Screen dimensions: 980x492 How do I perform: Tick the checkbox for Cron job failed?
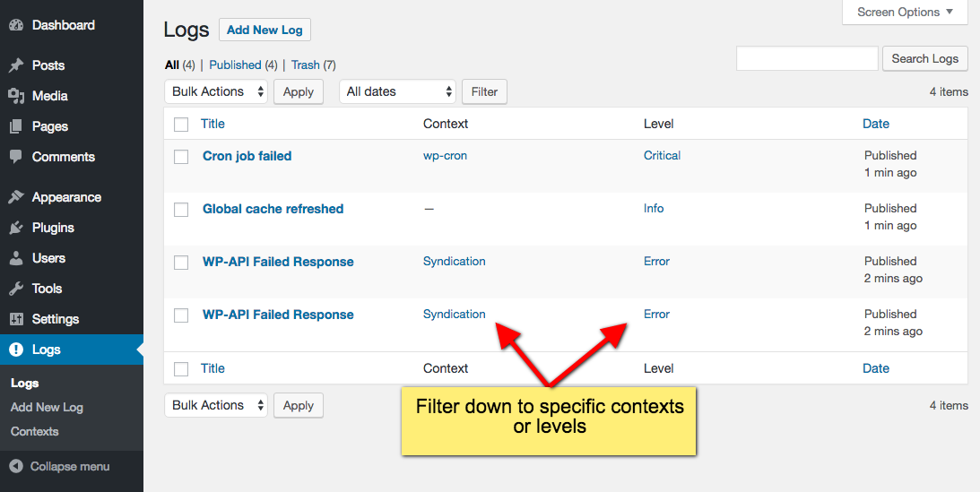(x=181, y=157)
